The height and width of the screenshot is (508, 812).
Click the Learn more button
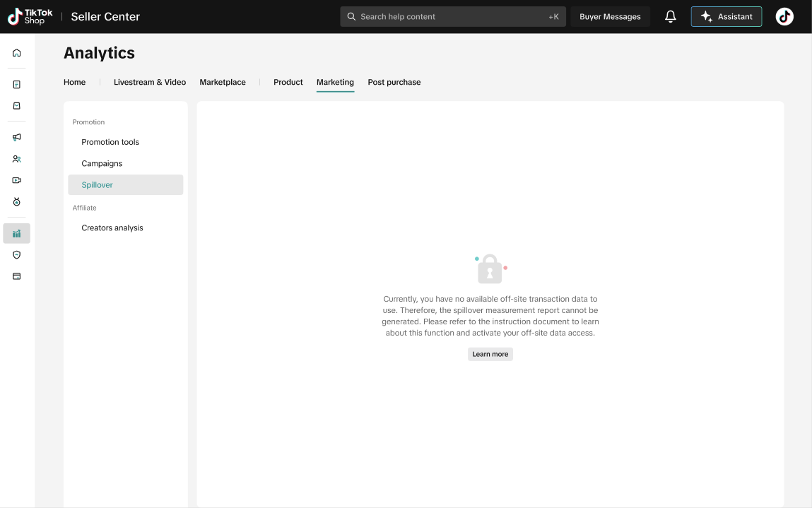[x=490, y=354]
